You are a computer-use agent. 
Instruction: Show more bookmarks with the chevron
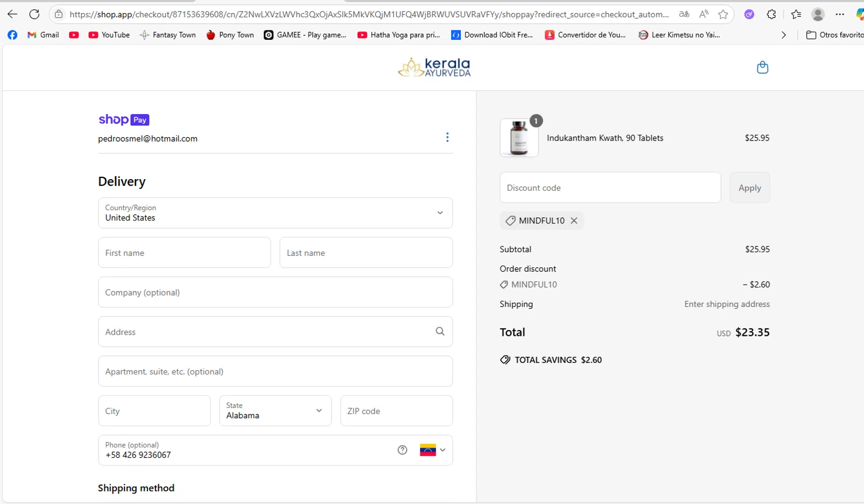coord(783,35)
